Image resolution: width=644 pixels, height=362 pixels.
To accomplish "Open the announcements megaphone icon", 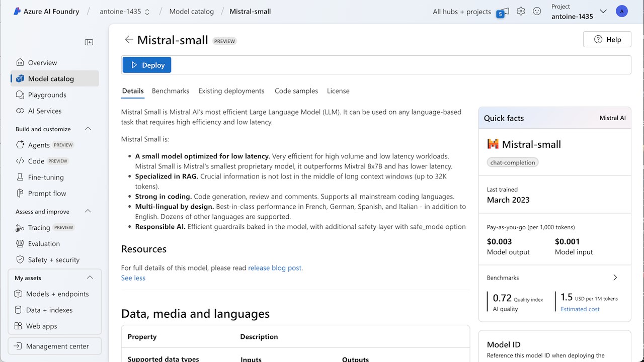I will click(504, 12).
